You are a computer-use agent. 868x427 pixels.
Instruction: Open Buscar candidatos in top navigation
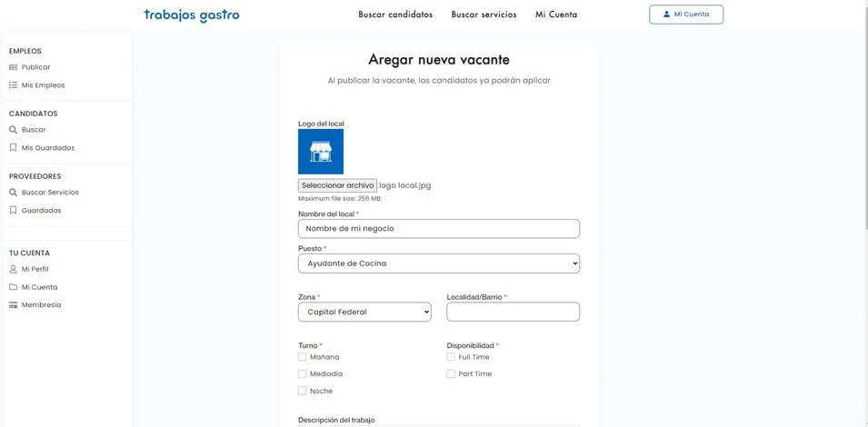click(395, 15)
